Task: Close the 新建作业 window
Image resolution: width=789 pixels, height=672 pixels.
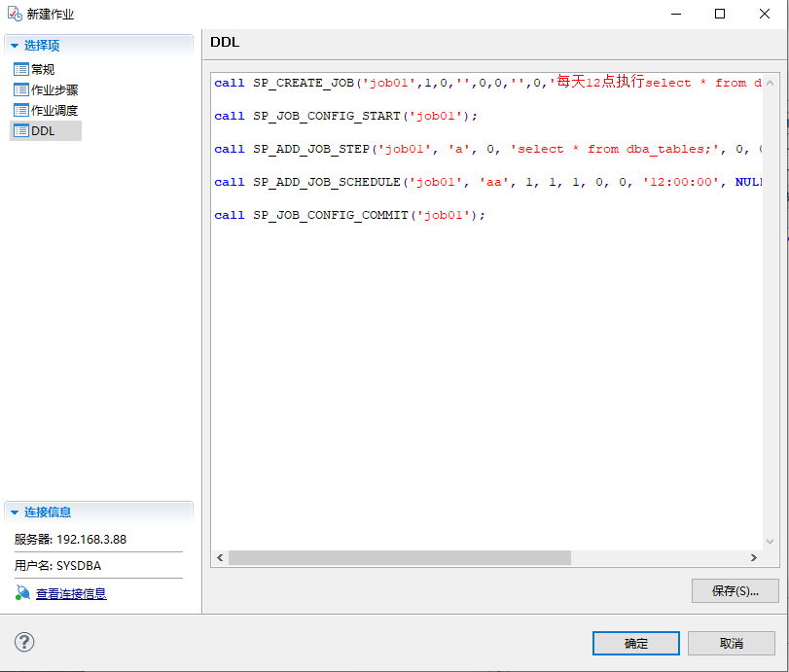Action: pos(765,14)
